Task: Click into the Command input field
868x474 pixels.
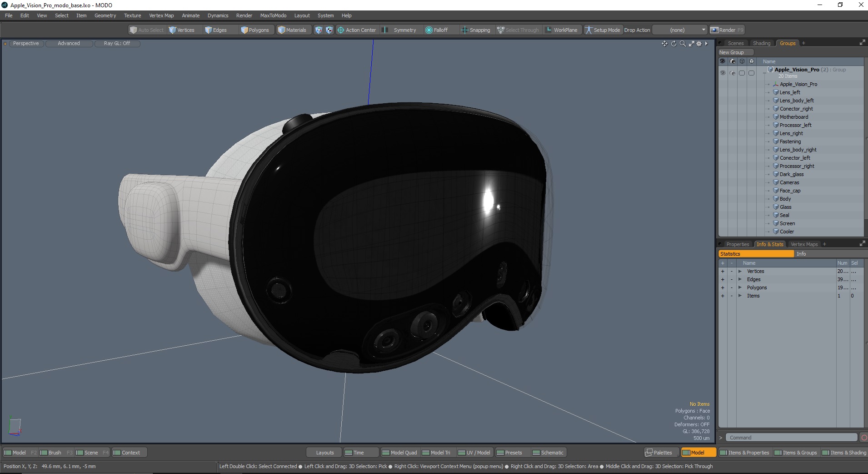Action: 791,438
